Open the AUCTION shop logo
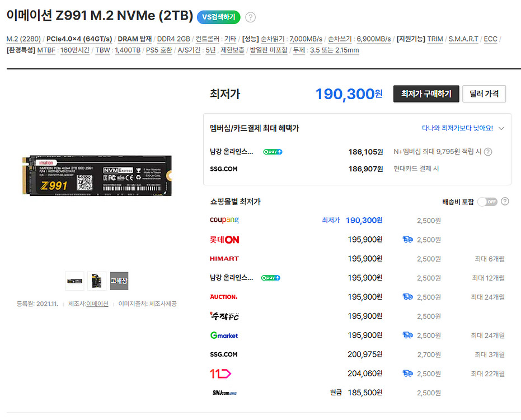The width and height of the screenshot is (521, 420). [x=224, y=297]
